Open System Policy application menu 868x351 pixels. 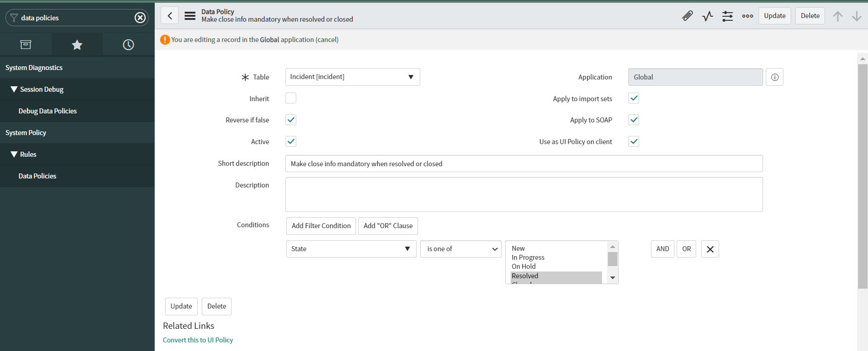[77, 133]
